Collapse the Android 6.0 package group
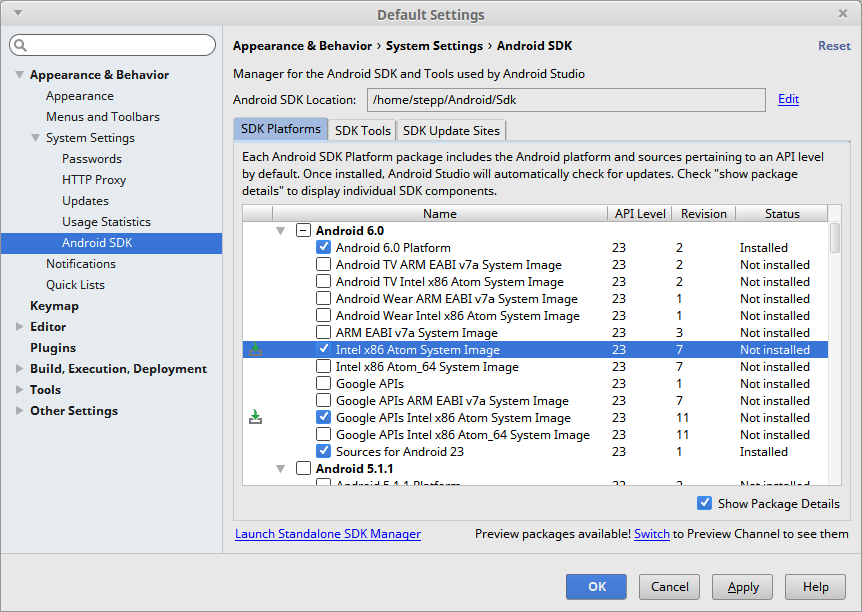 281,231
